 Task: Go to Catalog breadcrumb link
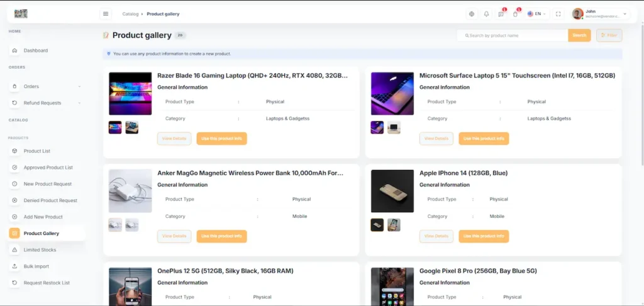coord(130,14)
